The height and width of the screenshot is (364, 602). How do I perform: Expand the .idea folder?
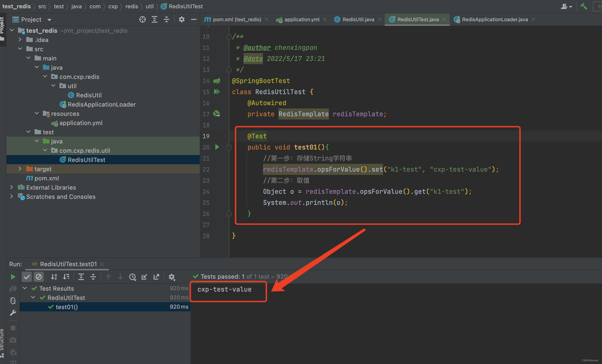pos(20,40)
